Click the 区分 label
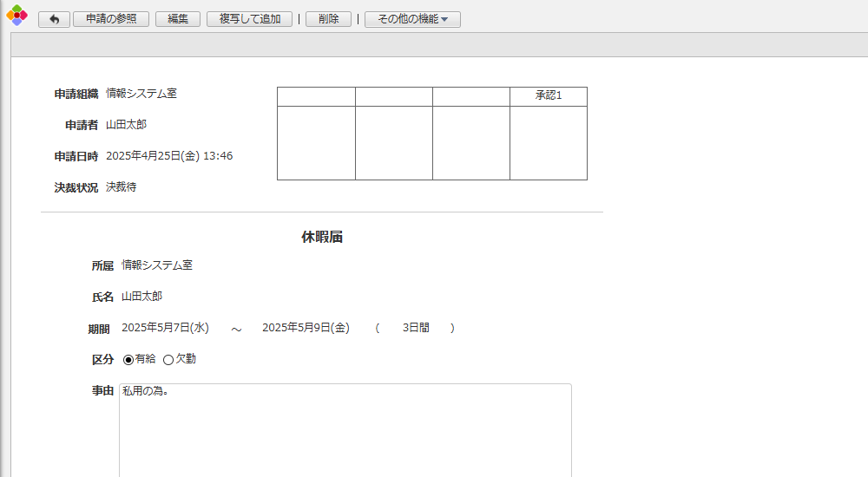Screen dimensions: 868x477 pyautogui.click(x=102, y=360)
